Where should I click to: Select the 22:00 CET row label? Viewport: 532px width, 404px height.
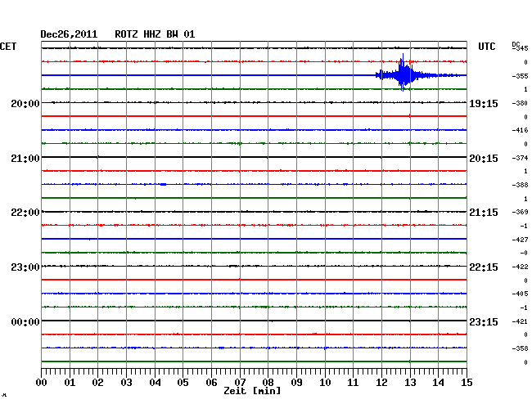tap(25, 213)
